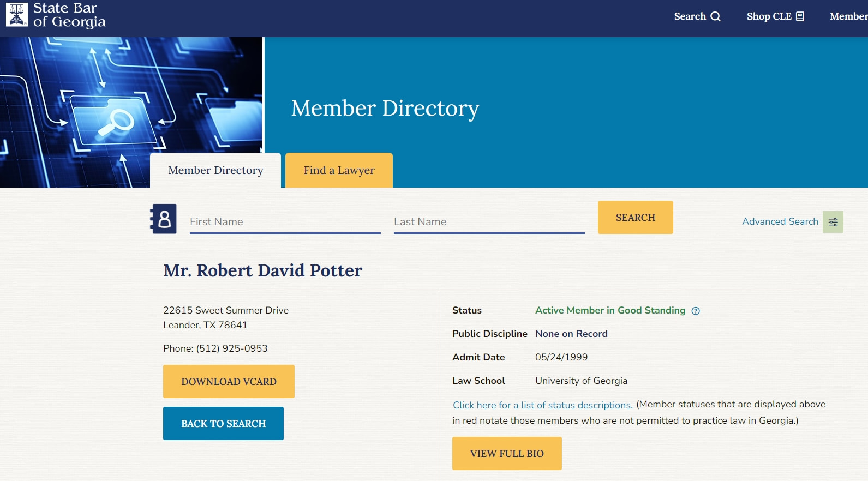
Task: Click the State Bar of Georgia logo icon
Action: [17, 15]
